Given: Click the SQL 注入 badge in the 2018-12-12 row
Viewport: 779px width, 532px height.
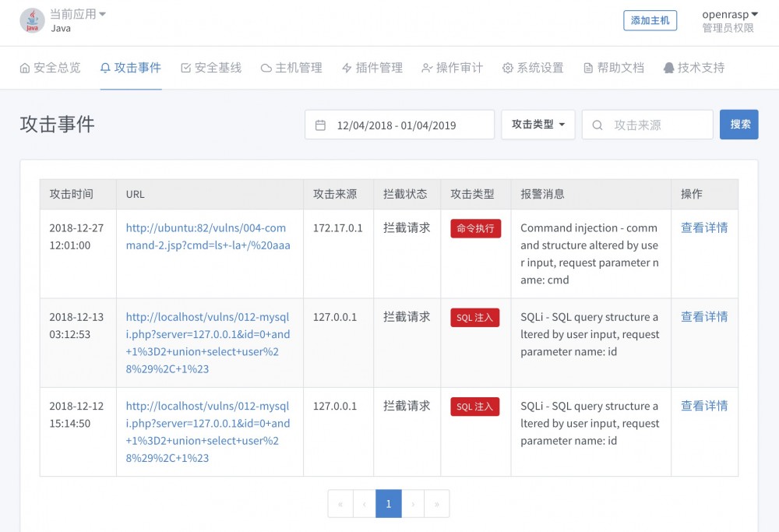Looking at the screenshot, I should pyautogui.click(x=474, y=407).
